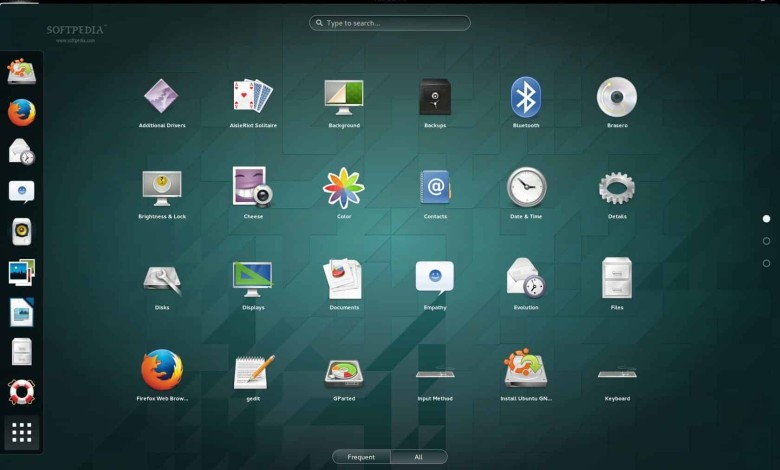
Task: Open gedit text editor
Action: click(254, 372)
